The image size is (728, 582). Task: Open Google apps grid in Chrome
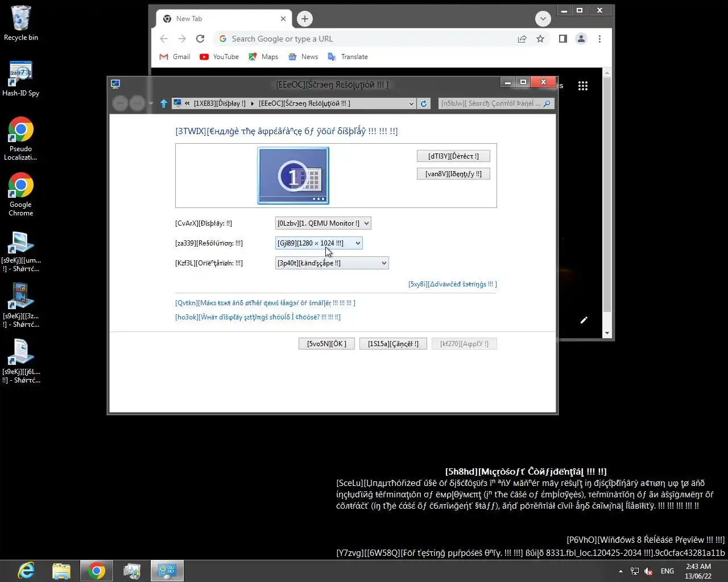[583, 86]
